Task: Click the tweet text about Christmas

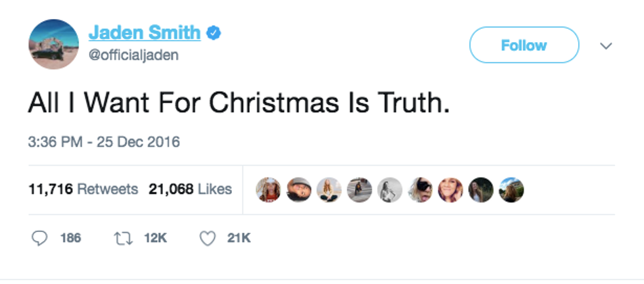Action: 239,105
